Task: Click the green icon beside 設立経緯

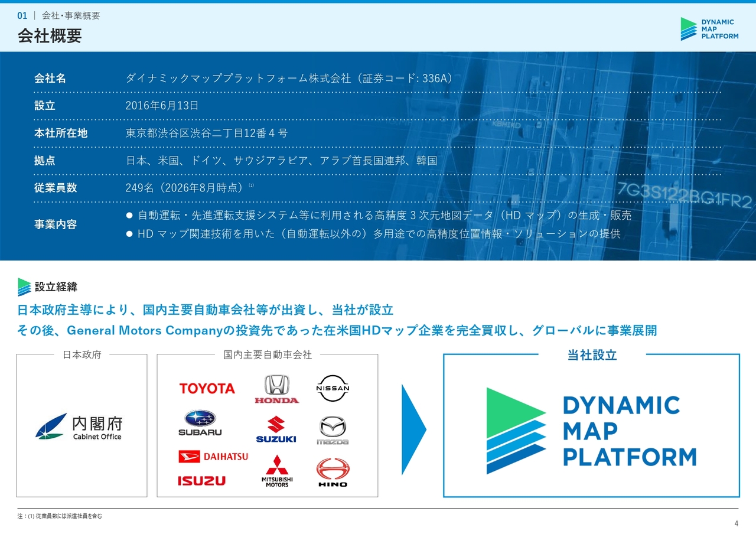Action: click(24, 287)
